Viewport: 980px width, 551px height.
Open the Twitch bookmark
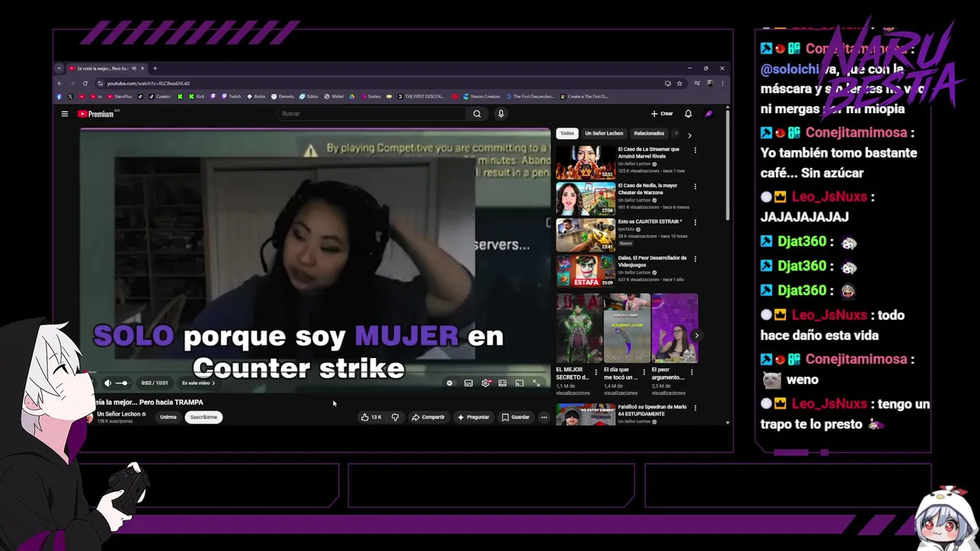coord(231,96)
